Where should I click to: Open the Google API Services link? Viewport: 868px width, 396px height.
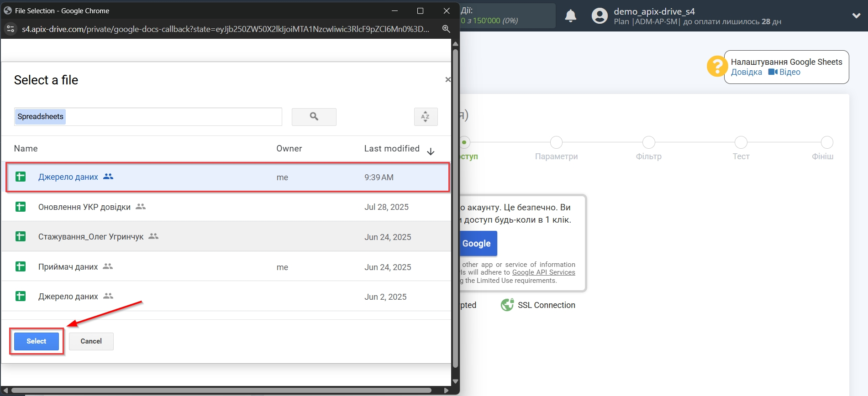(543, 272)
